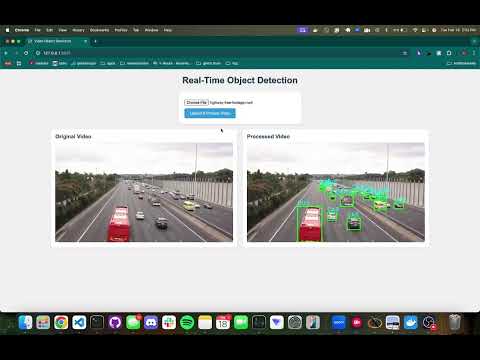Click Upload & Process Video button
Viewport: 480px width, 360px height.
click(210, 113)
